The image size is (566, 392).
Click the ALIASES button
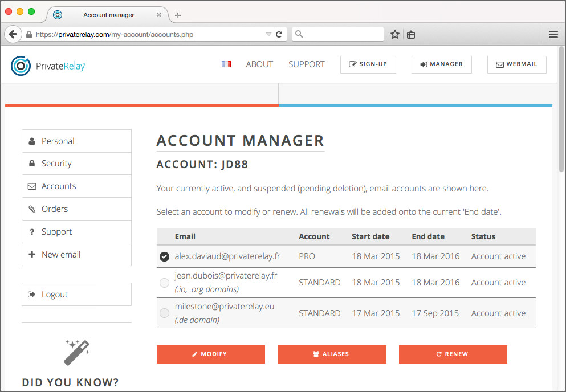click(x=332, y=354)
